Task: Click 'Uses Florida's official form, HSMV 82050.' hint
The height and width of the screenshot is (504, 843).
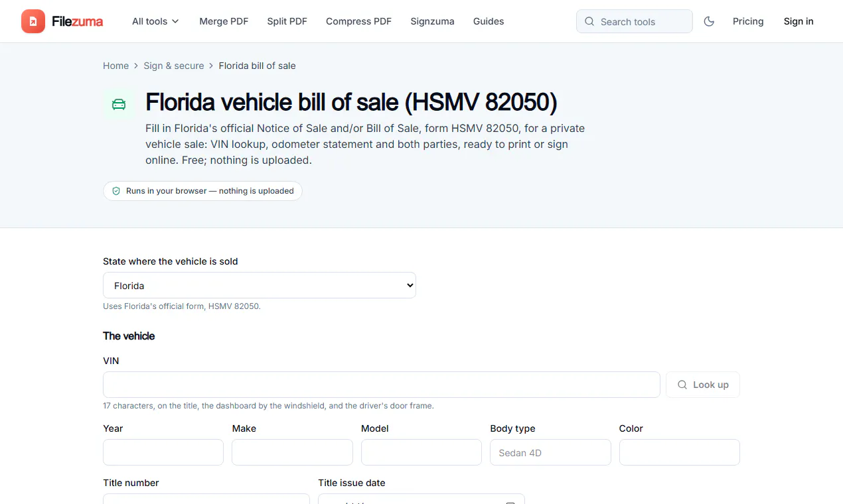Action: click(182, 306)
